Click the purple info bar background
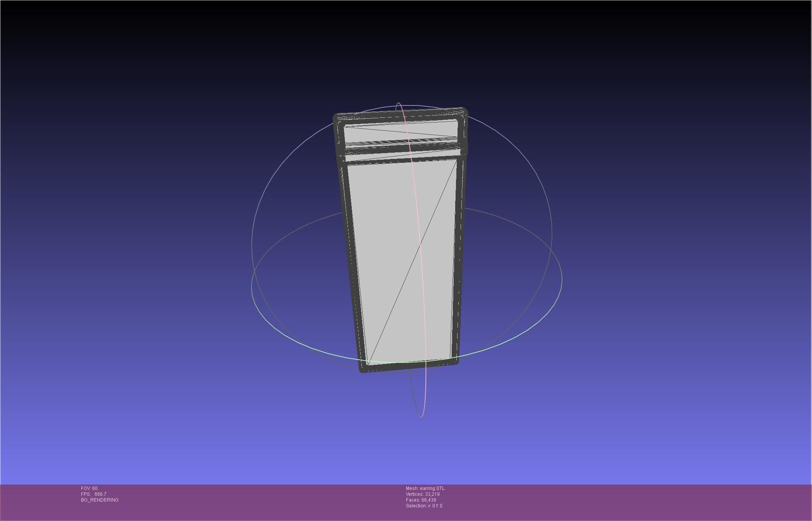812x521 pixels. [620, 502]
